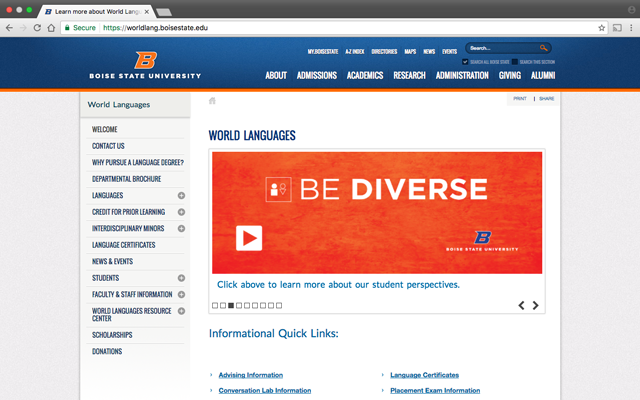Open the cast icon in the toolbar
Viewport: 640px width, 400px height.
point(617,28)
